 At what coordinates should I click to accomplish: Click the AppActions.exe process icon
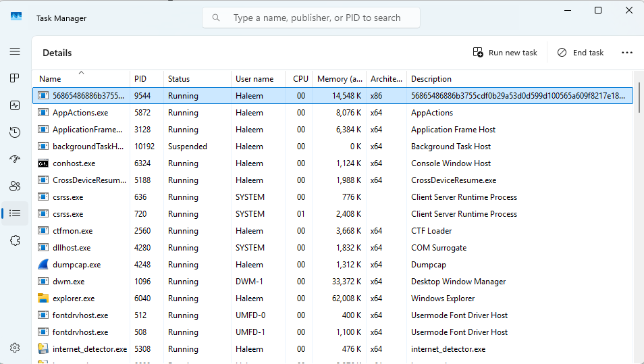(x=43, y=113)
